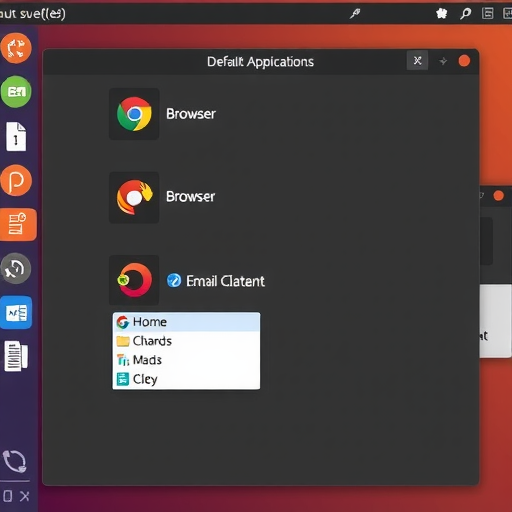Screen dimensions: 512x512
Task: Click the folder icon next to Chards
Action: [123, 341]
